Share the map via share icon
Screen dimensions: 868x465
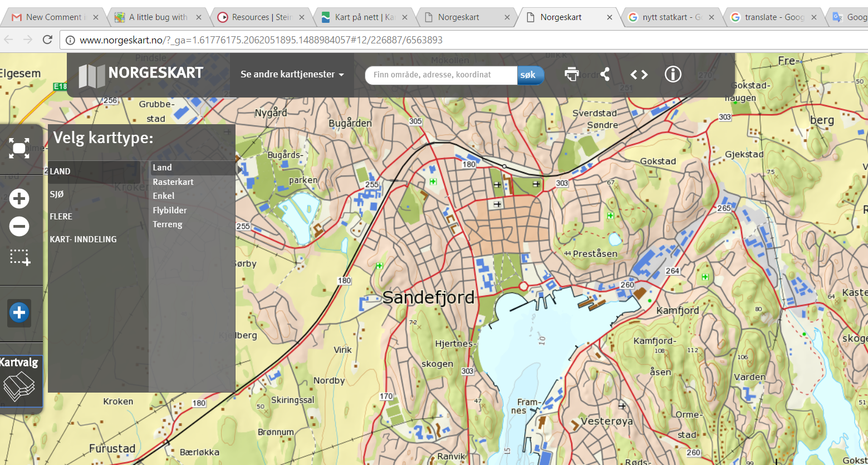605,74
